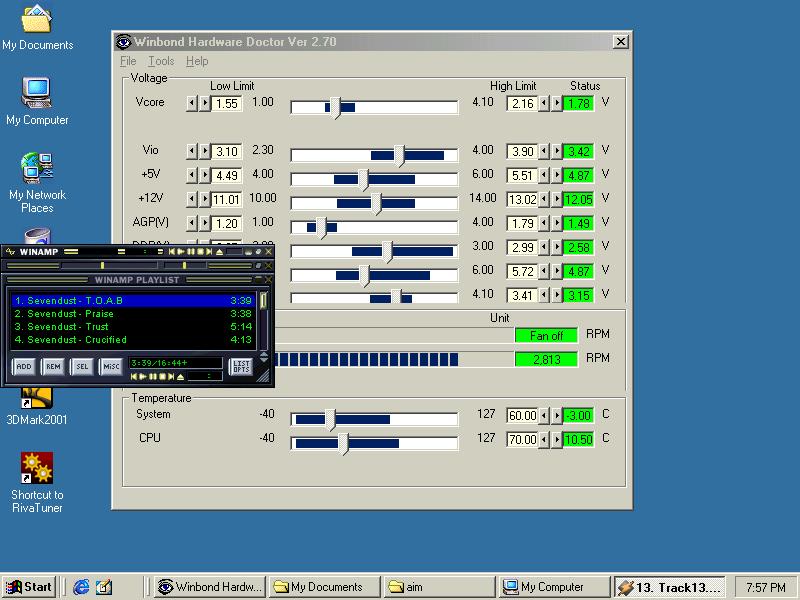Click the REM button in Winamp Playlist
This screenshot has height=600, width=800.
tap(53, 366)
